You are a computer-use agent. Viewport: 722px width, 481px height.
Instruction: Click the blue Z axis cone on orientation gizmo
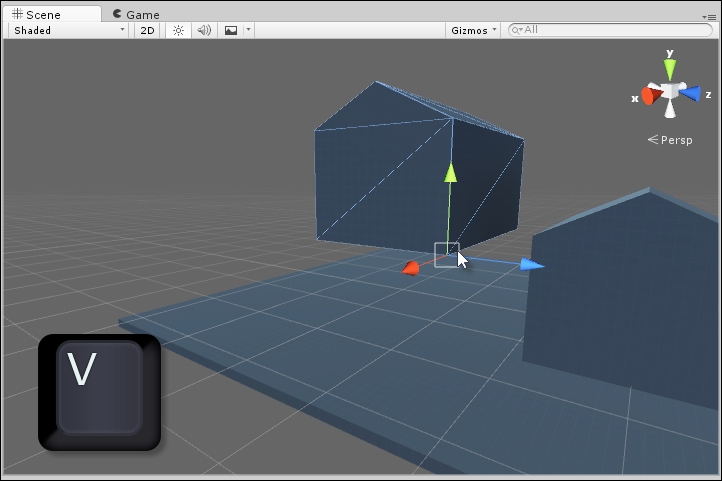click(x=691, y=93)
